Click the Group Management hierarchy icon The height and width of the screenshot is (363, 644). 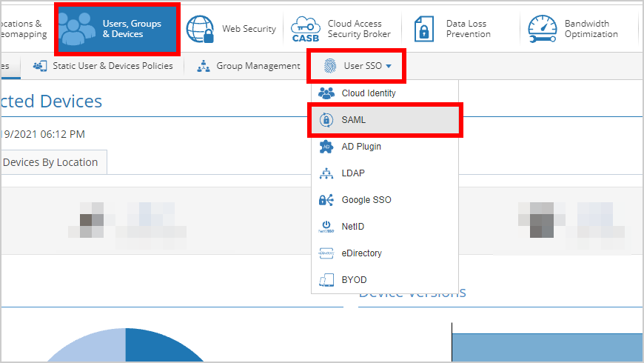(x=204, y=66)
